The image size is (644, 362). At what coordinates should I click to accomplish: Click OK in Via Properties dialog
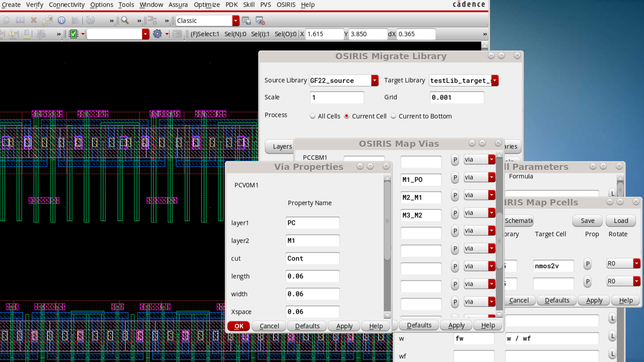point(238,326)
